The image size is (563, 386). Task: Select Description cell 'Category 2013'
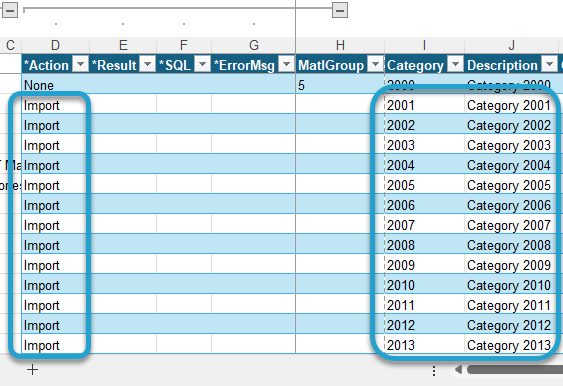pos(511,345)
